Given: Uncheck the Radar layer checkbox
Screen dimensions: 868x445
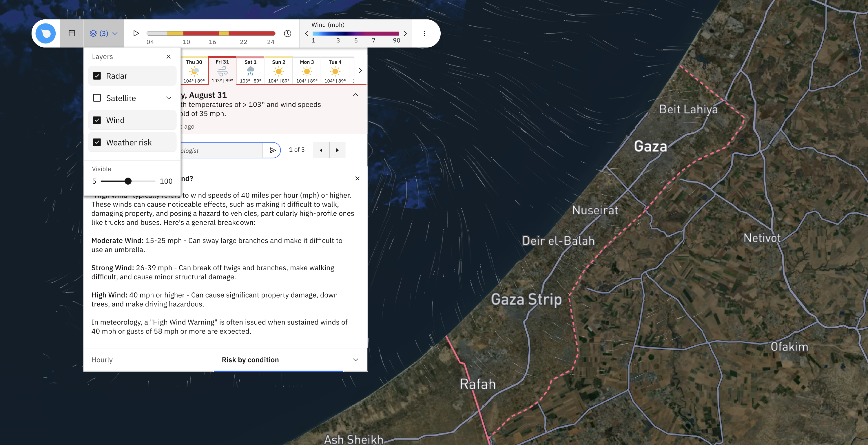Looking at the screenshot, I should click(x=97, y=76).
